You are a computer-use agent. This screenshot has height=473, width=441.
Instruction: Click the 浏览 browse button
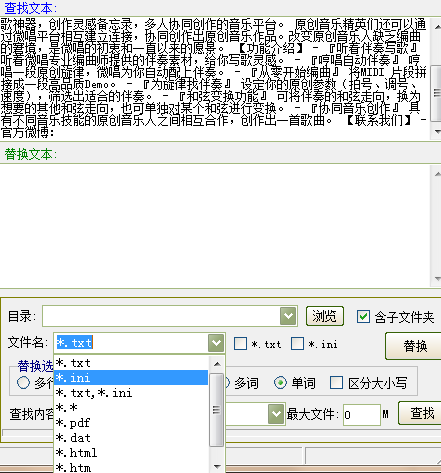point(325,316)
